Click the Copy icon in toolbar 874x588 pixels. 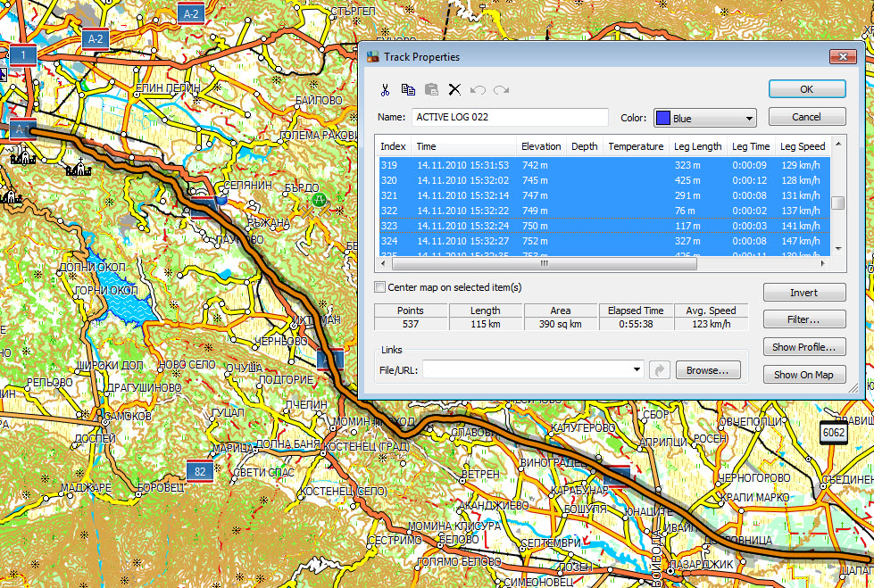(x=408, y=89)
